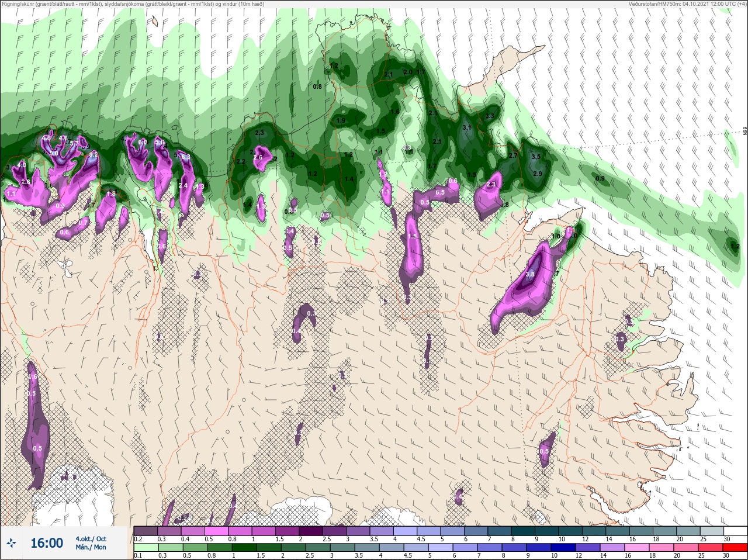
Task: Click the 6.5 precipitation value on the map
Action: (x=440, y=192)
